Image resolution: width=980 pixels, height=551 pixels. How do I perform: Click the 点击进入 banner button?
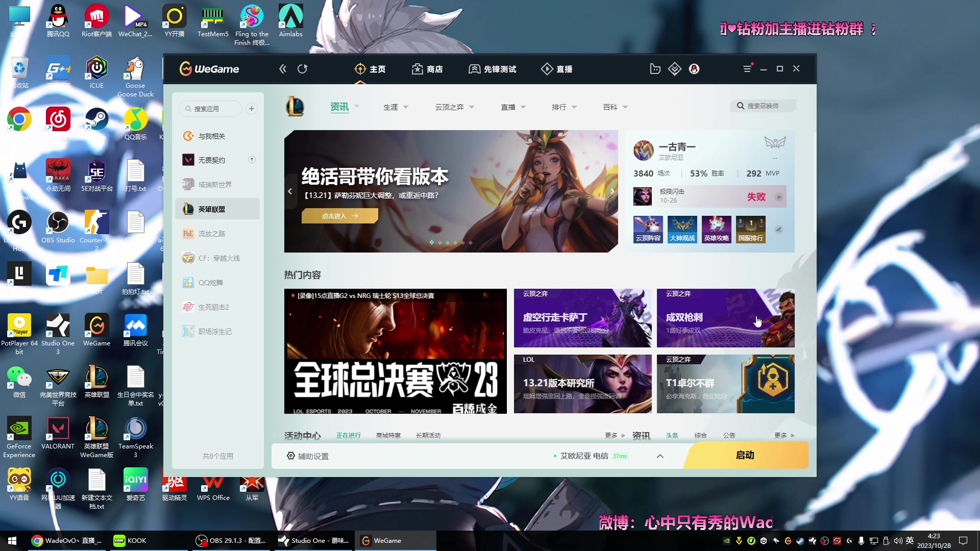pyautogui.click(x=340, y=216)
